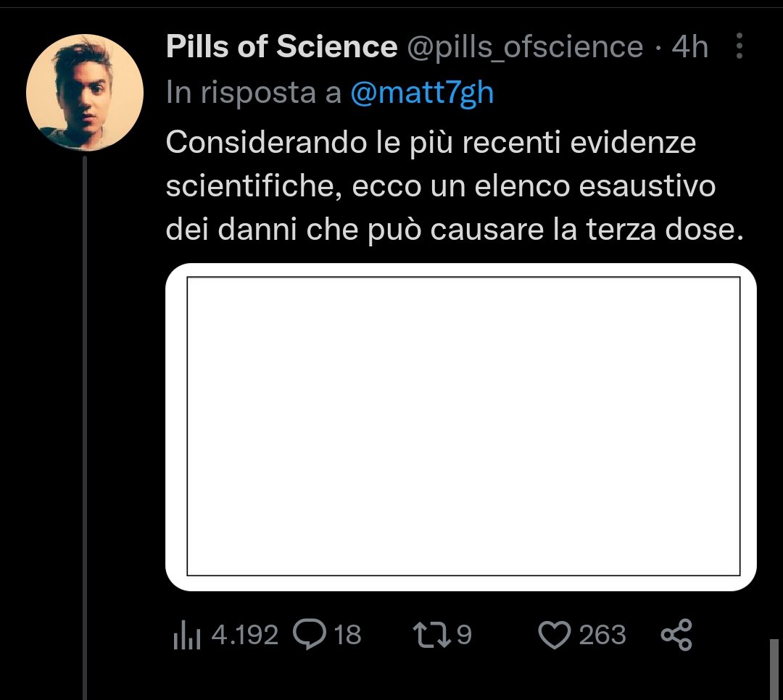Open the tweet text about terza dose
The height and width of the screenshot is (700, 783).
[440, 186]
